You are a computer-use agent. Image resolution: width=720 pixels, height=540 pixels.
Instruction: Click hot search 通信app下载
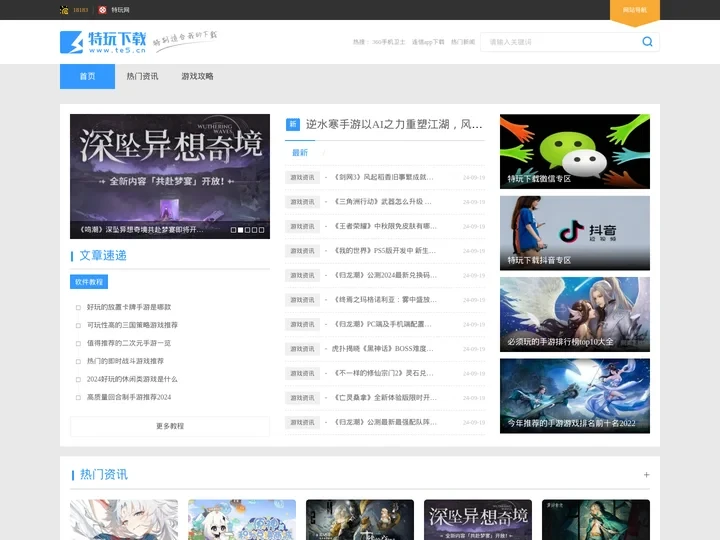428,42
